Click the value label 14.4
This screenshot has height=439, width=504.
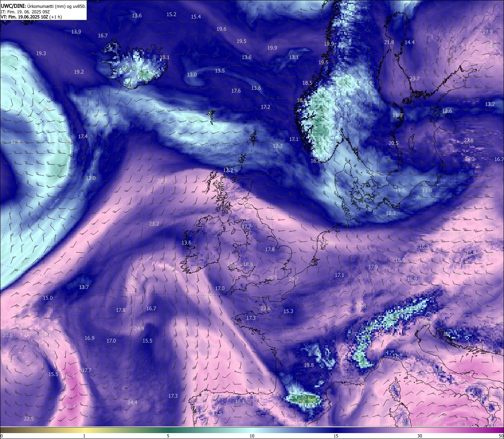pyautogui.click(x=410, y=42)
